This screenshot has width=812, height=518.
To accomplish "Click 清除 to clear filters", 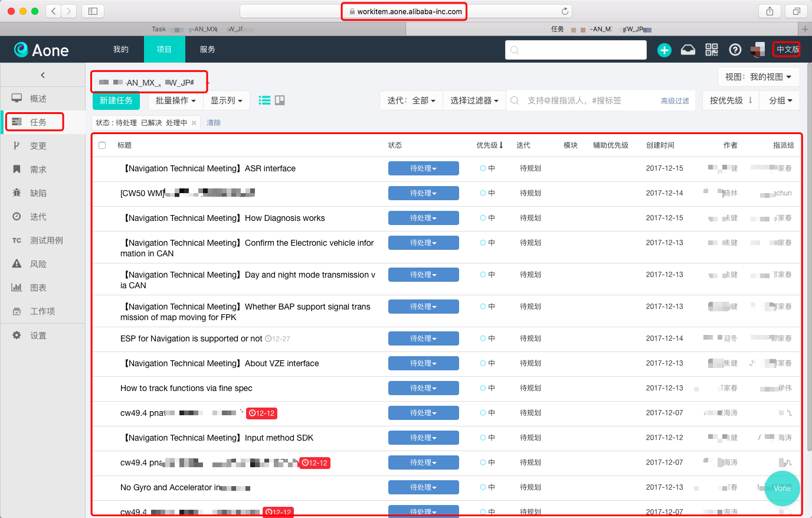I will click(214, 123).
